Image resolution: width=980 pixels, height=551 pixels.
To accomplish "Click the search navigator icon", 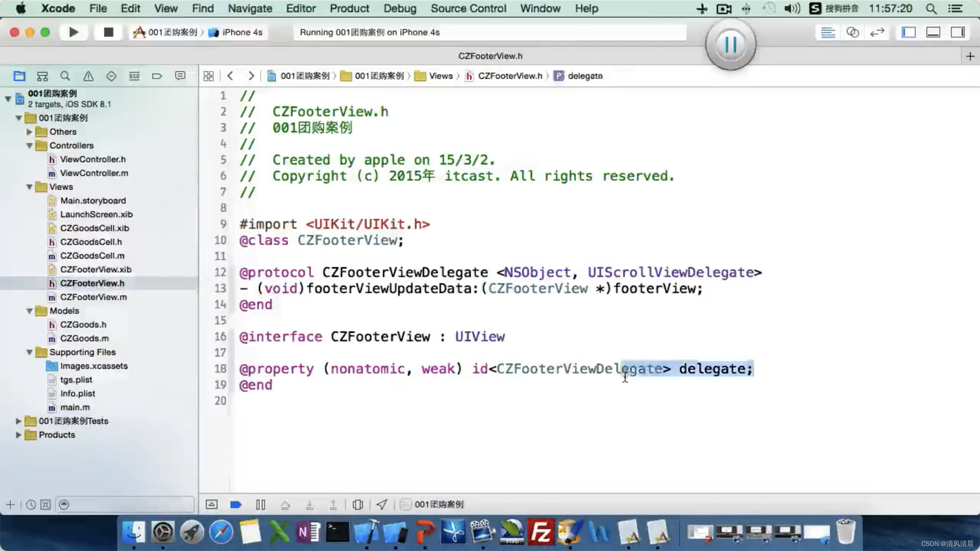I will coord(65,76).
